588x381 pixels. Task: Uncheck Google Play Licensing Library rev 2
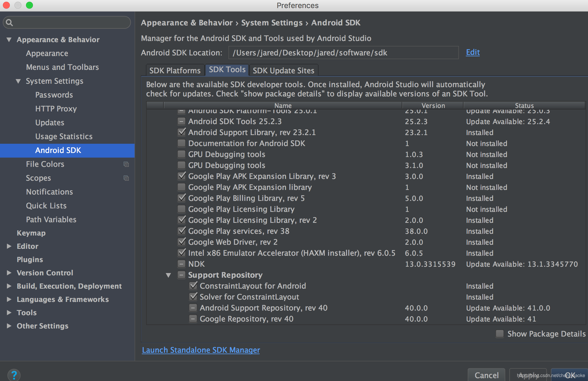tap(181, 220)
